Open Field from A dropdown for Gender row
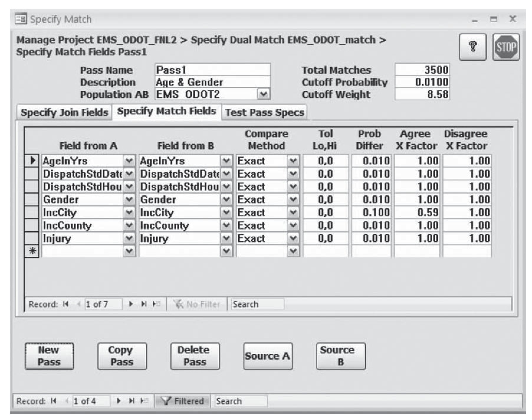 coord(129,200)
